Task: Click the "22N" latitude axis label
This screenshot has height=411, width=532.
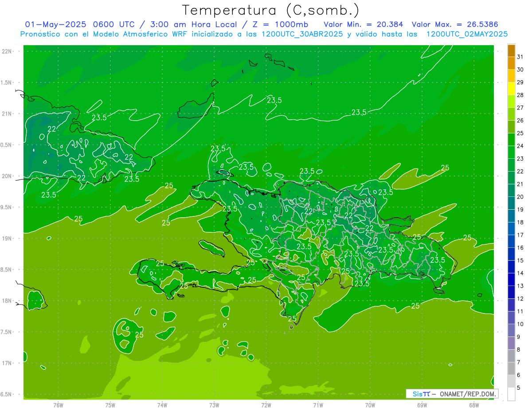Action: coord(7,51)
